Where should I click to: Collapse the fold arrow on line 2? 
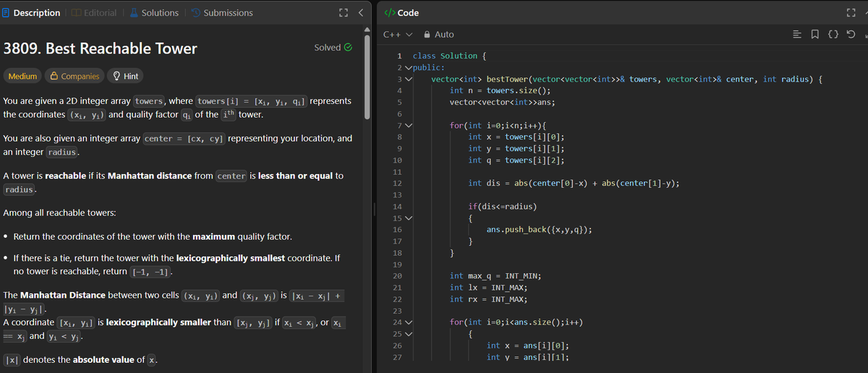pos(409,67)
